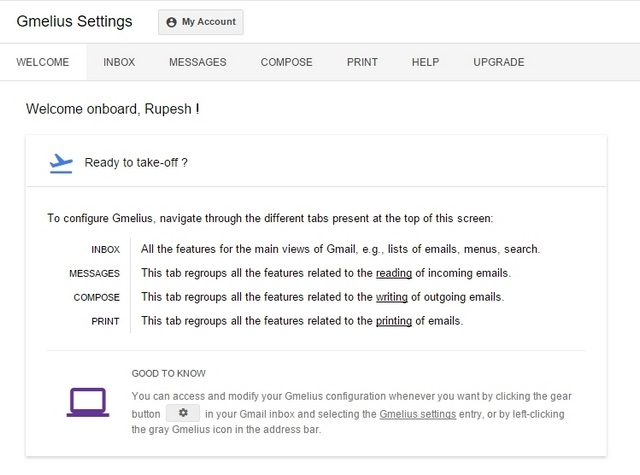Switch to the WELCOME tab
640x475 pixels.
pos(43,62)
